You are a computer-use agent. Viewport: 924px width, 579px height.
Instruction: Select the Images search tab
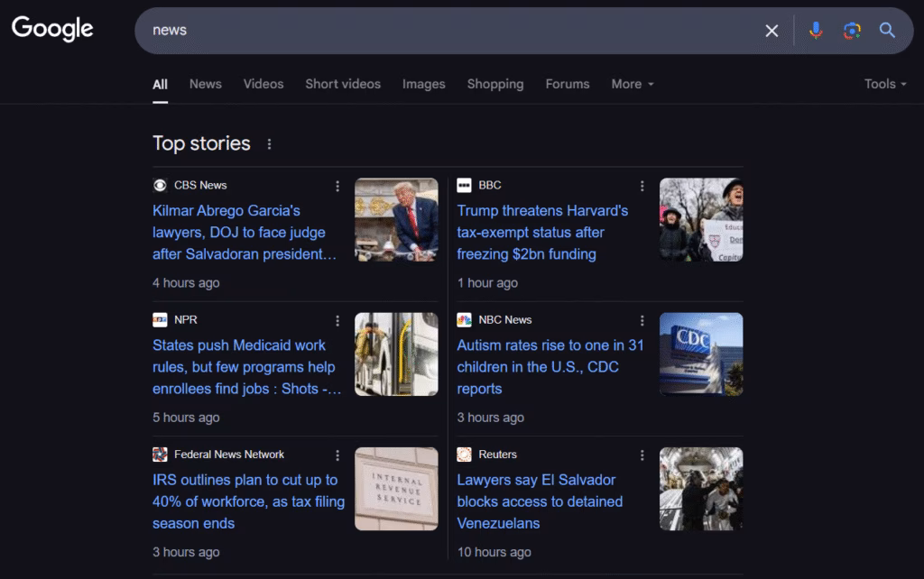tap(423, 84)
